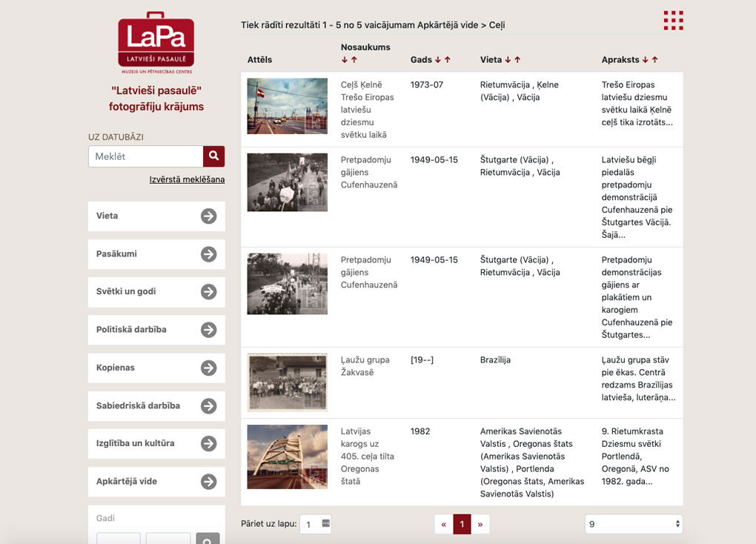The height and width of the screenshot is (544, 756).
Task: Select place cell Rietumvācija, Ķelne (Vācija)
Action: click(520, 90)
